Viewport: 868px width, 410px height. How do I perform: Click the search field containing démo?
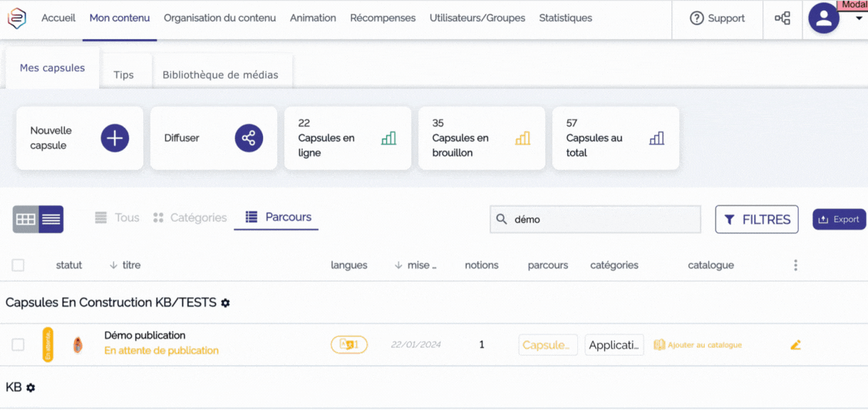point(595,220)
